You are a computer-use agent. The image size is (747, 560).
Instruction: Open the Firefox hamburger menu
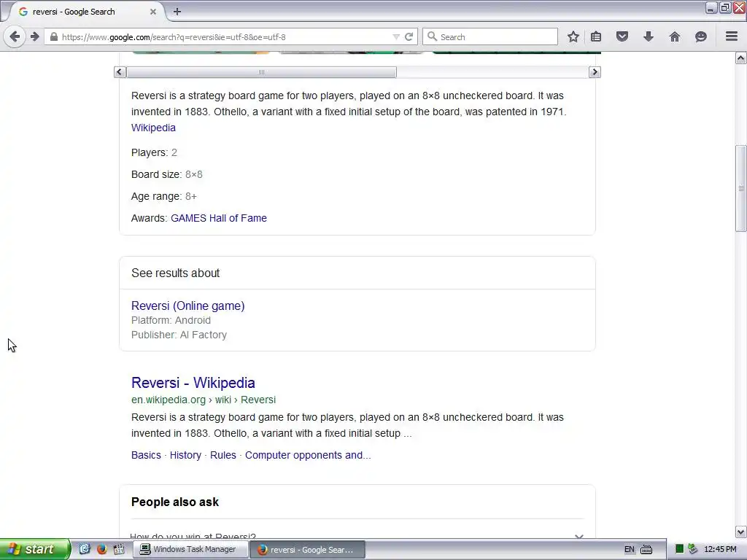click(732, 36)
